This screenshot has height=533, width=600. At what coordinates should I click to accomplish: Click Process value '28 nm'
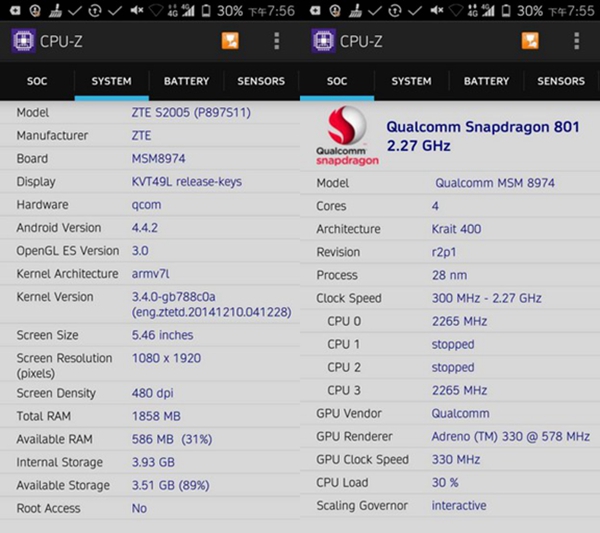coord(449,275)
